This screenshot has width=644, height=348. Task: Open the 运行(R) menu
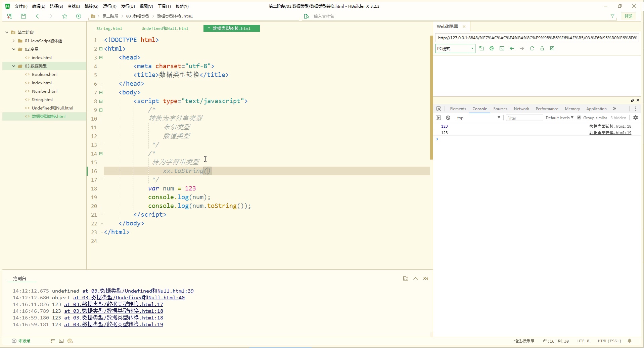(109, 6)
